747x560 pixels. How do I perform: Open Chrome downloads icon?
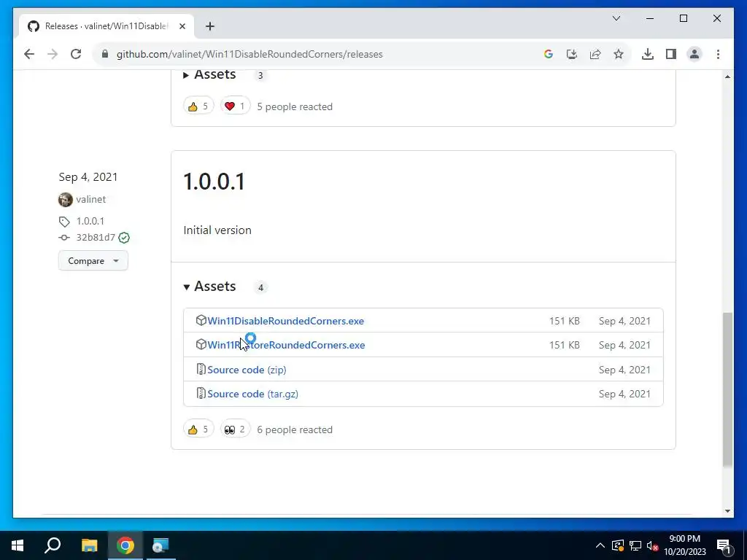tap(648, 54)
